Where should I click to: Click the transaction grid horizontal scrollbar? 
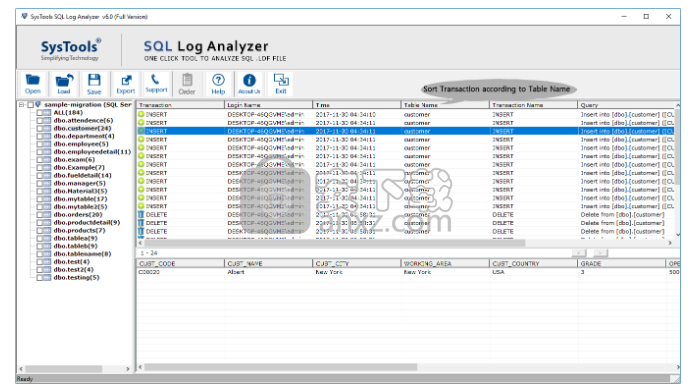(334, 243)
